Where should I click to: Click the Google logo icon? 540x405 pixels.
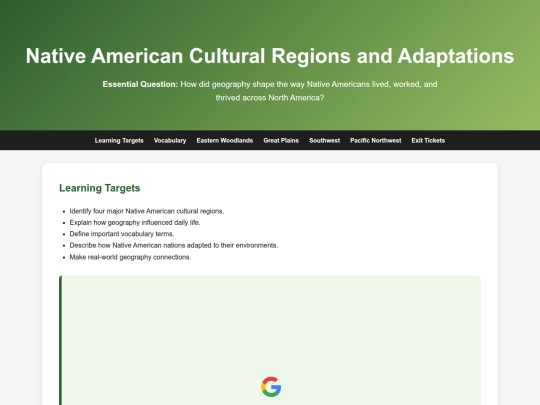point(271,386)
